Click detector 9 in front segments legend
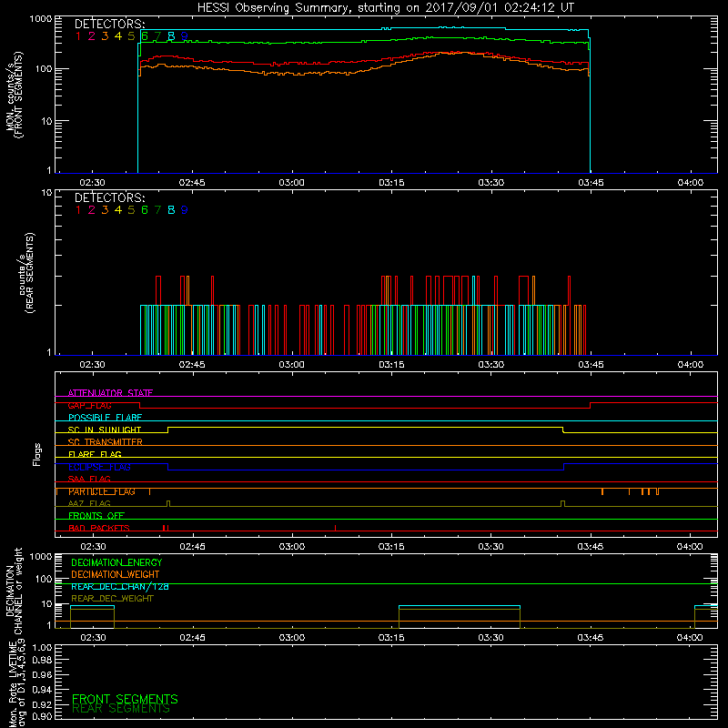Viewport: 728px width, 728px height. click(185, 36)
